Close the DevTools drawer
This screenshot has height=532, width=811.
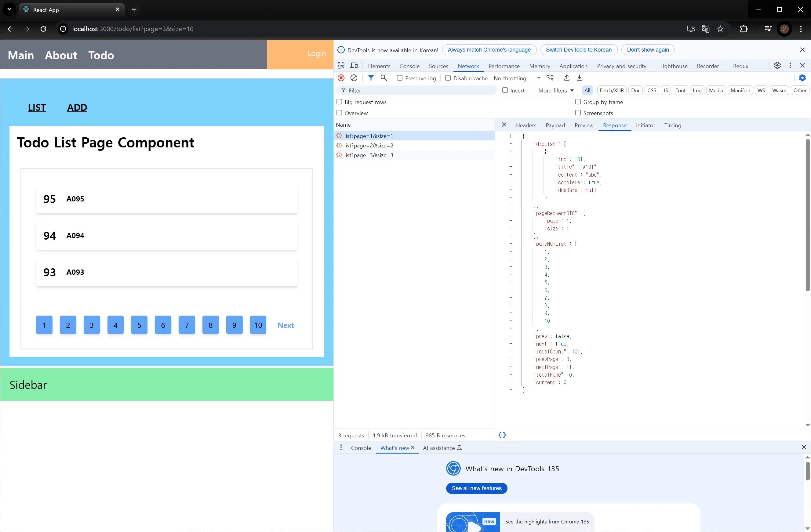[804, 447]
